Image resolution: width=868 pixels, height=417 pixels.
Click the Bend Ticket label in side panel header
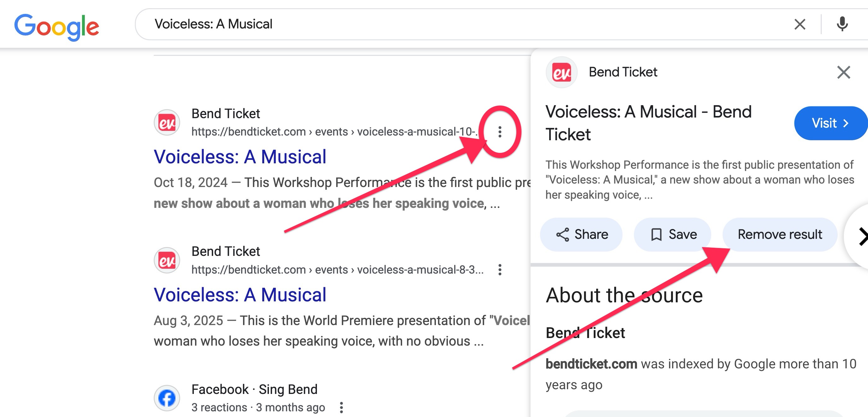click(x=623, y=72)
